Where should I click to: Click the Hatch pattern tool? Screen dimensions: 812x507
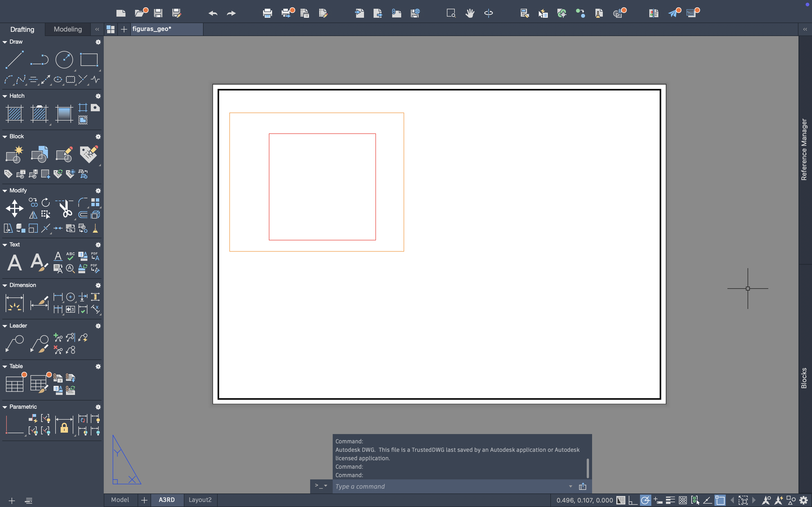point(14,114)
